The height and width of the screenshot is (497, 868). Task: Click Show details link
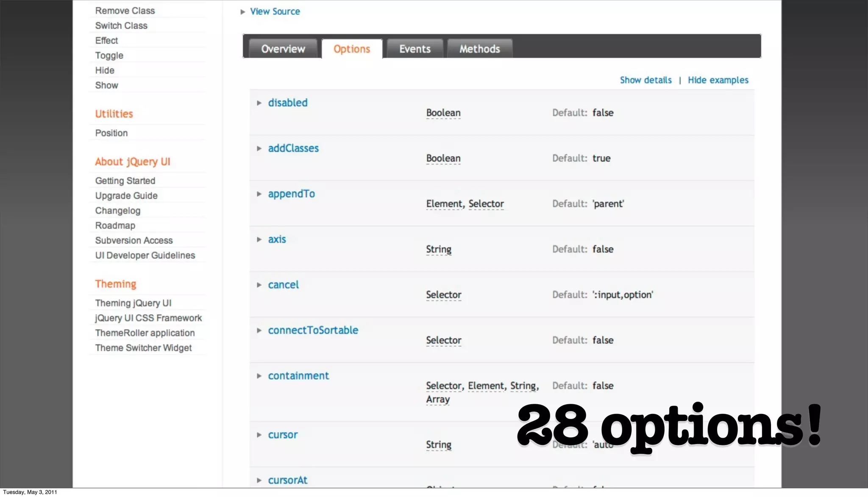645,80
